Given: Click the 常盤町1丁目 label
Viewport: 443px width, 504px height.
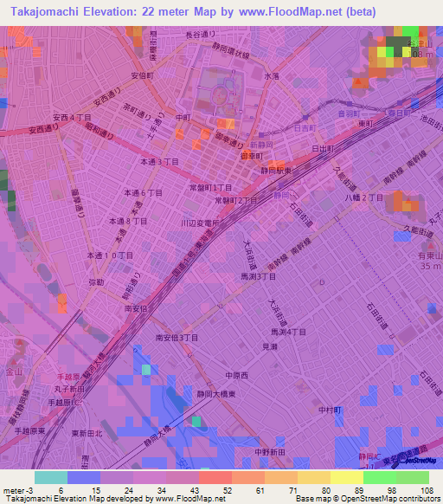Looking at the screenshot, I should 210,187.
